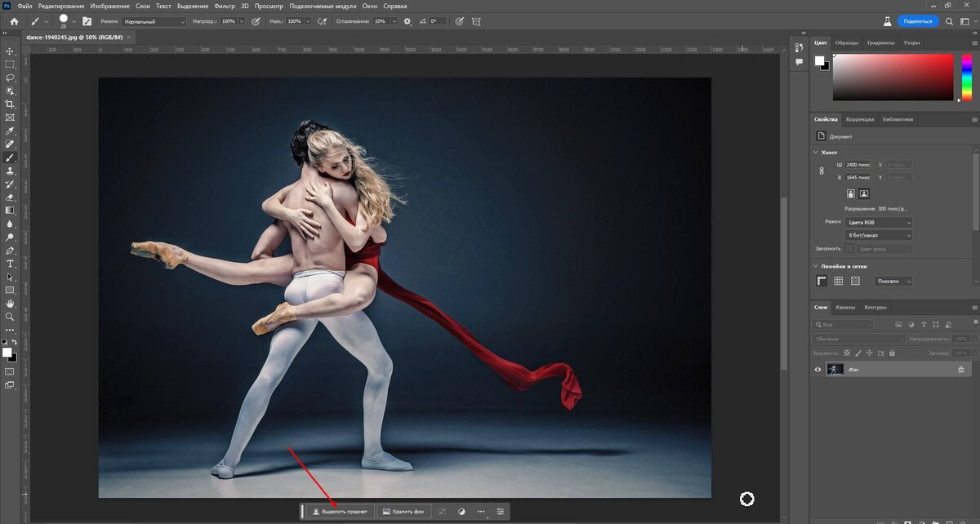Pick a color in the red color field
Image resolution: width=980 pixels, height=524 pixels.
pos(893,78)
